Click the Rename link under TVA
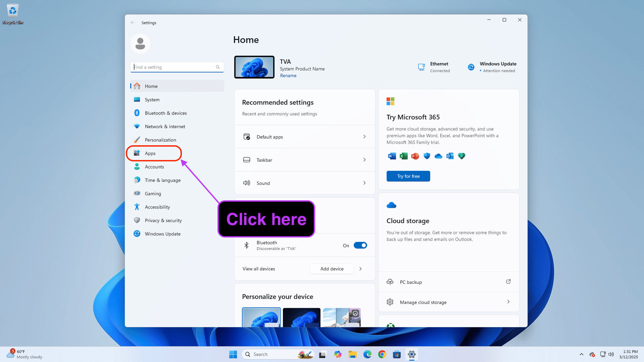 tap(288, 75)
